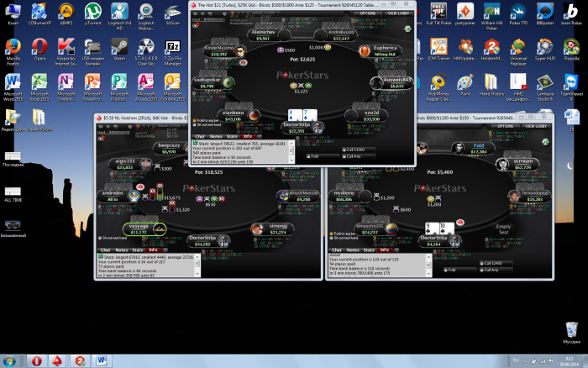Check Sit out next hand in top table
The image size is (588, 368).
[x=194, y=124]
